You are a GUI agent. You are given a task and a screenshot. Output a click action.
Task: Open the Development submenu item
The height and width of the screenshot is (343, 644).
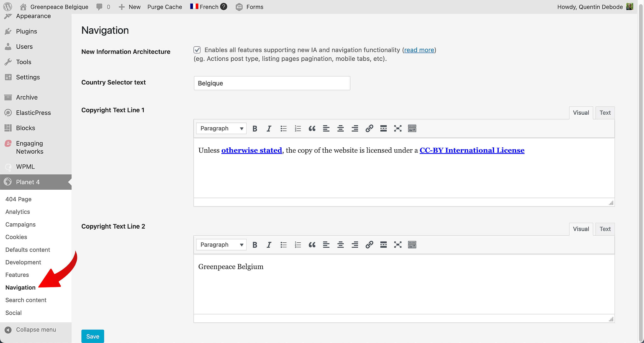23,262
